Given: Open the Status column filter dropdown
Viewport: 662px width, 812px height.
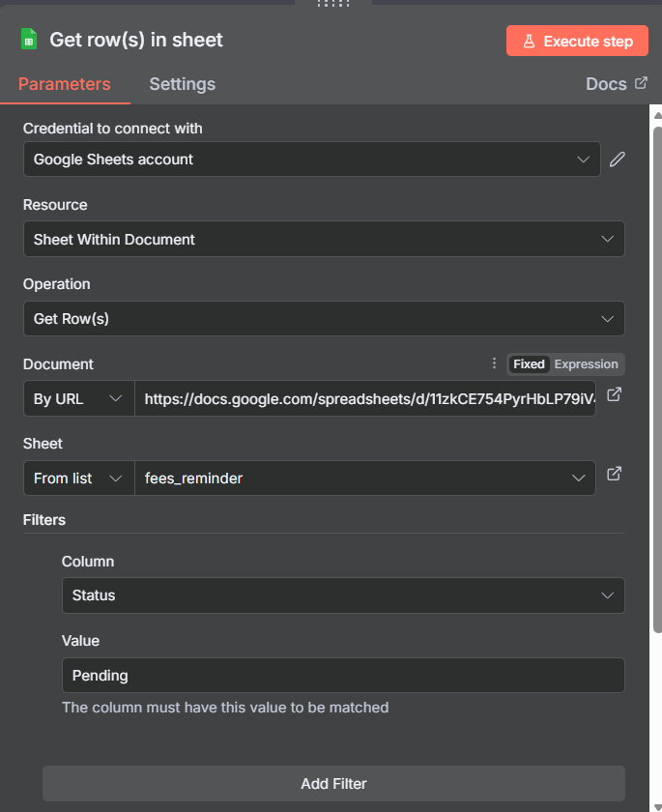Looking at the screenshot, I should 342,595.
